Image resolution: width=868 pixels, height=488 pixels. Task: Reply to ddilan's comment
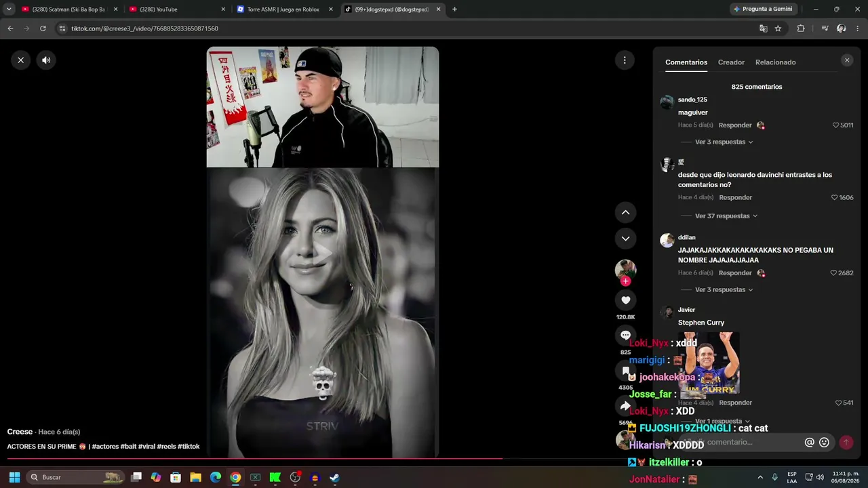tap(735, 273)
